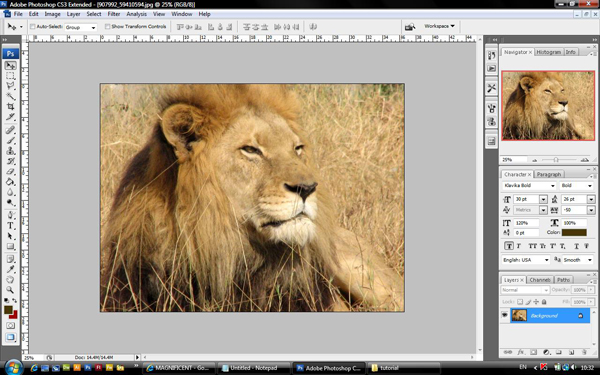The height and width of the screenshot is (375, 600).
Task: Toggle Faux Italic in Character panel
Action: point(519,246)
